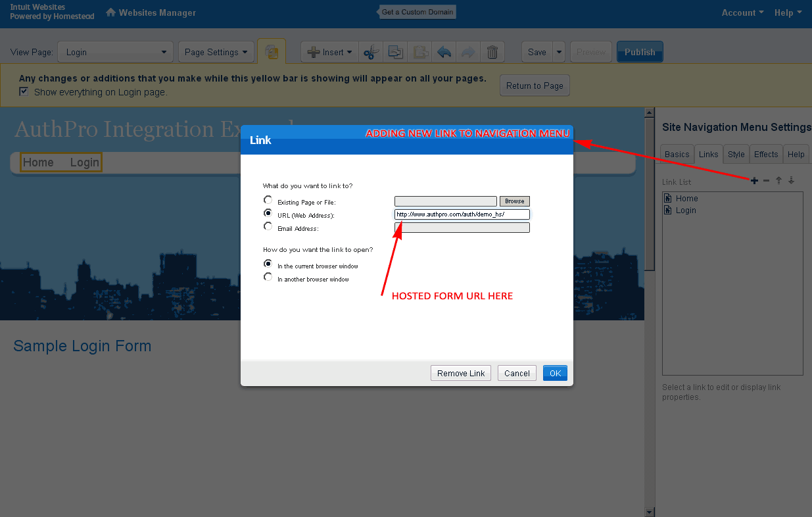Switch to the Style tab

(736, 154)
